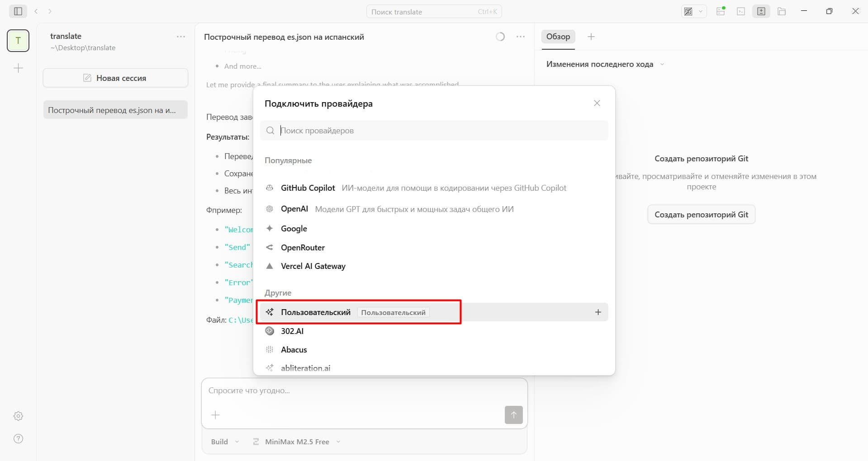Click 'Создать репозиторий Git' button
Viewport: 868px width, 461px height.
pos(702,215)
